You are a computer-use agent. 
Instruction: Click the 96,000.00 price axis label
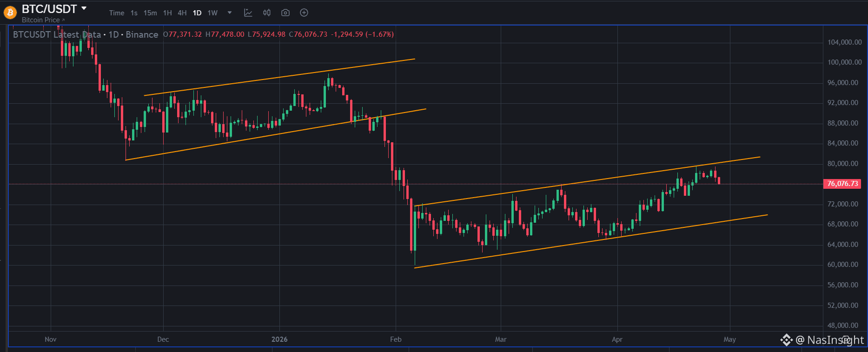tap(843, 83)
